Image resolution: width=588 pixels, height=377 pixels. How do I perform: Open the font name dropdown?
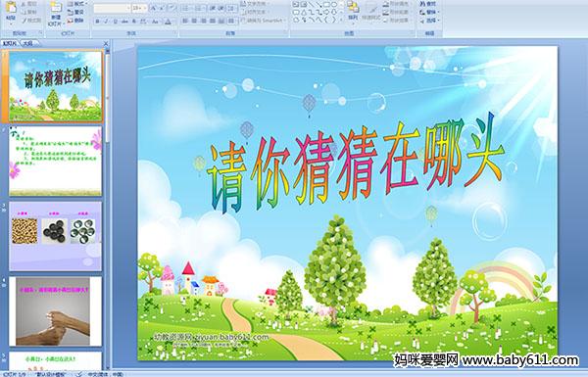coord(128,8)
